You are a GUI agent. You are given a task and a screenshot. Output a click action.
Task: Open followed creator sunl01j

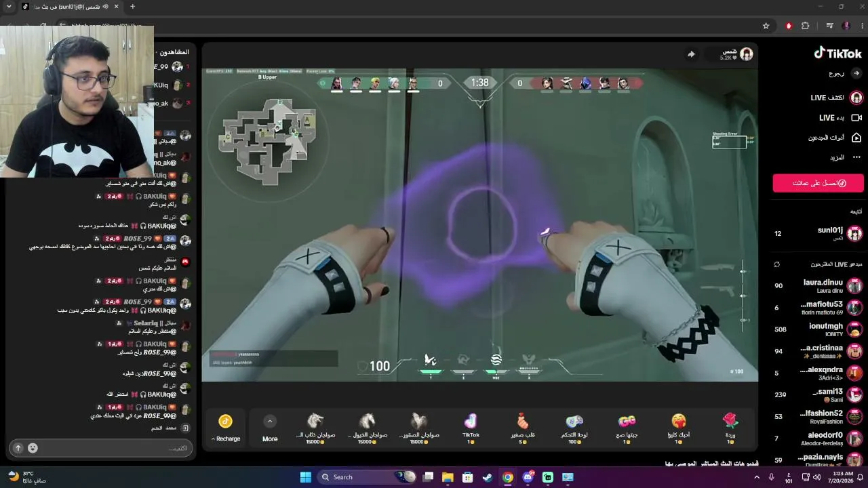[x=818, y=233]
